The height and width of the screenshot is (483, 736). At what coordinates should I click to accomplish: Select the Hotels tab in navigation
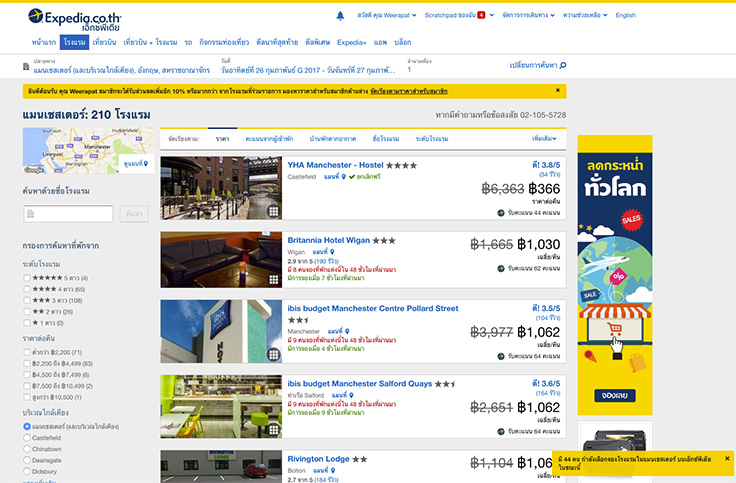pyautogui.click(x=74, y=42)
